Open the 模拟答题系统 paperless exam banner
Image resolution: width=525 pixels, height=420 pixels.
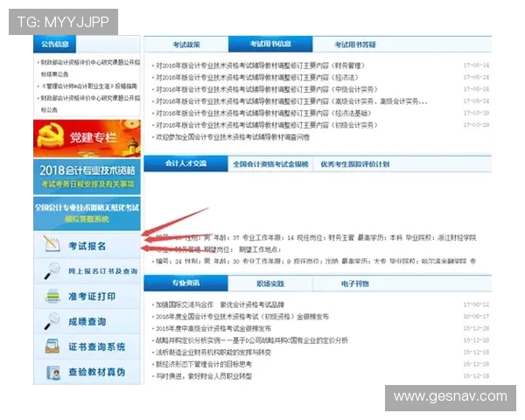click(87, 213)
